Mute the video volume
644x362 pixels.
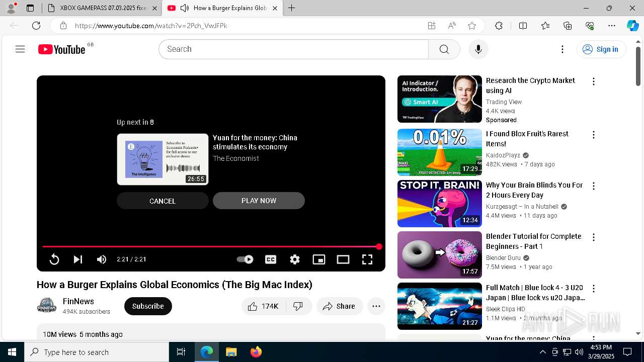[x=102, y=259]
